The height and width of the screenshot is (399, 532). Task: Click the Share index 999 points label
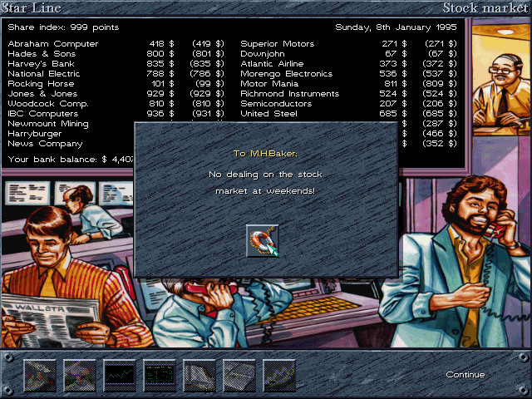(x=63, y=27)
